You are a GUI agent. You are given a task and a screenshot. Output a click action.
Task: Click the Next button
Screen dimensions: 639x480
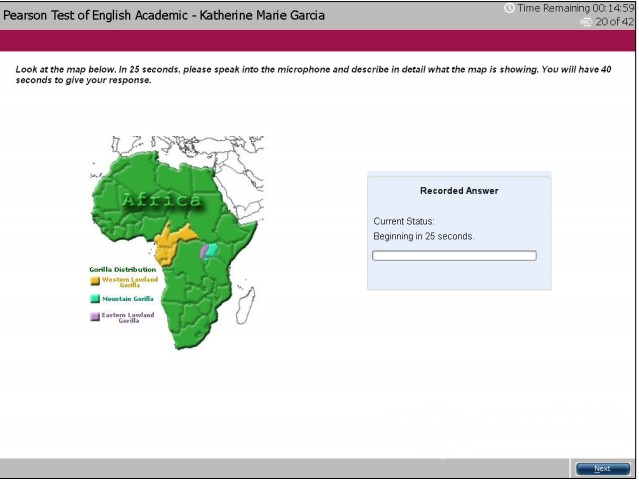pos(602,469)
